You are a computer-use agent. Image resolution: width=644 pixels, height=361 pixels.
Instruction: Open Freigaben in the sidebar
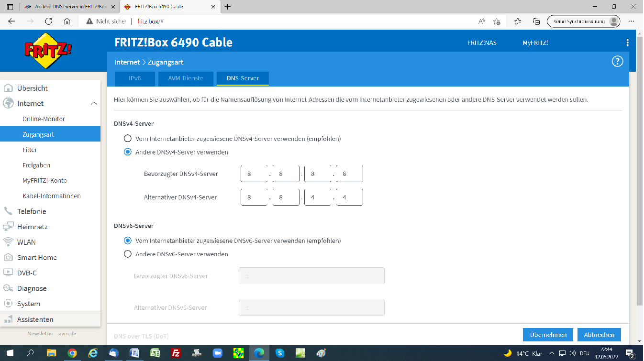click(x=36, y=165)
